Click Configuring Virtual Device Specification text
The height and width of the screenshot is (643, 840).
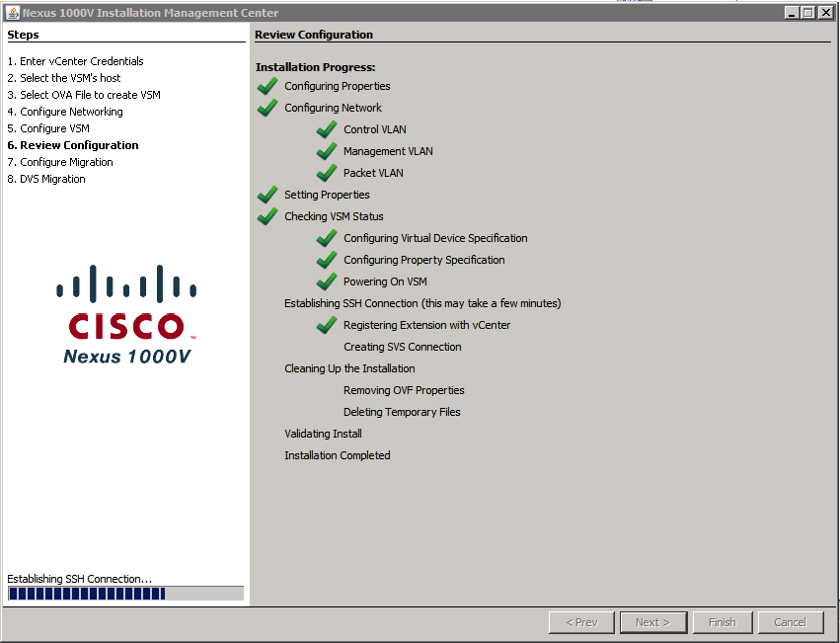(x=435, y=238)
